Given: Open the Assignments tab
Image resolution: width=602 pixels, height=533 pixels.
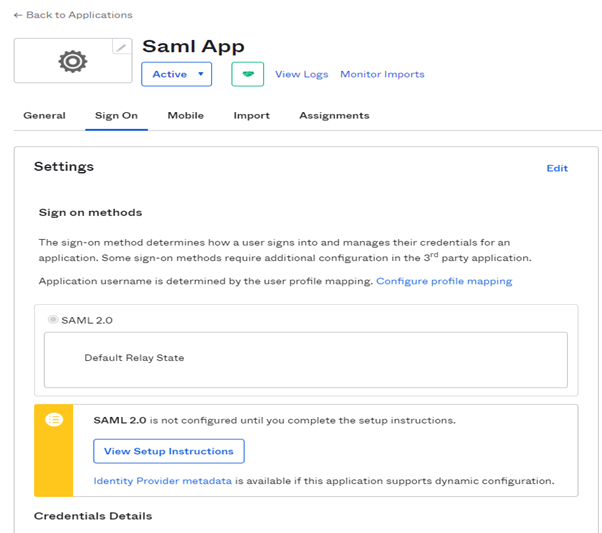Looking at the screenshot, I should 334,116.
